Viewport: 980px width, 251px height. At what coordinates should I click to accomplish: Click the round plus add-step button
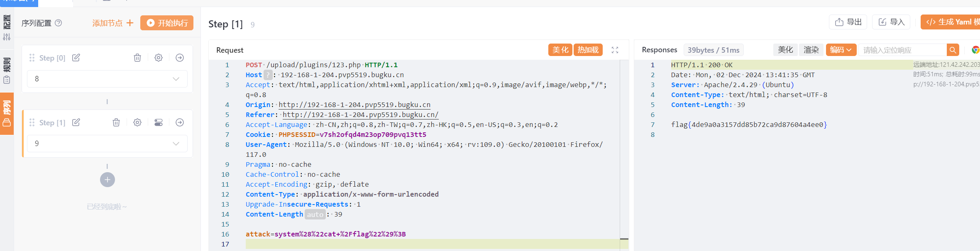point(108,180)
